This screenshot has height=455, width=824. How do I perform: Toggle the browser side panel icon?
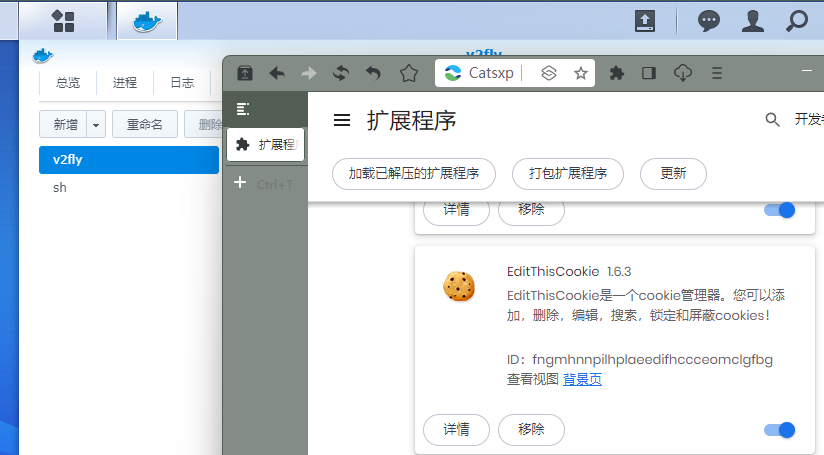(649, 73)
